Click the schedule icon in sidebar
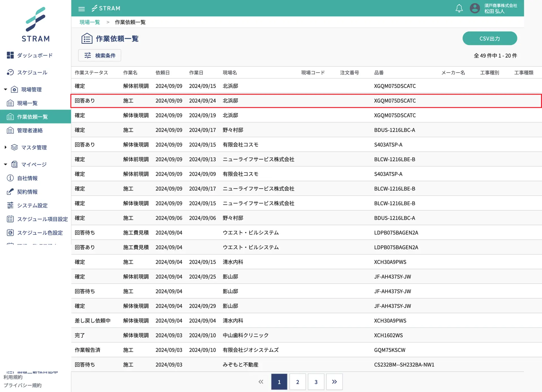 (x=10, y=72)
